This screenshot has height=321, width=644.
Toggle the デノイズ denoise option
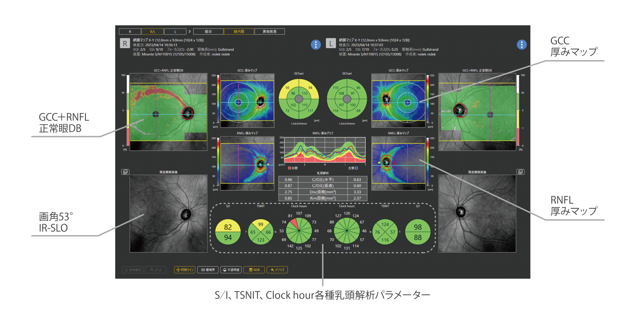[x=277, y=270]
